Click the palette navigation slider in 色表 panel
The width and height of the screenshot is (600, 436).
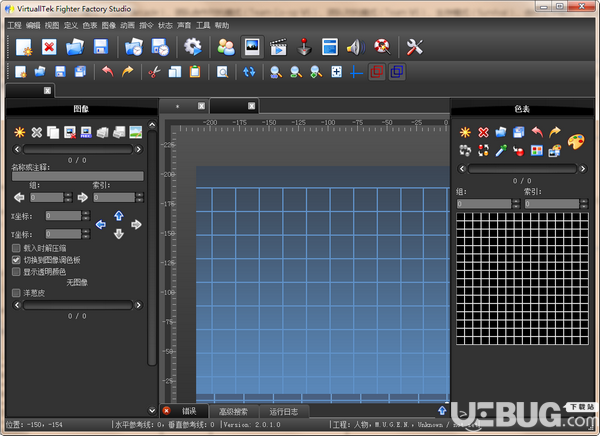[x=522, y=168]
